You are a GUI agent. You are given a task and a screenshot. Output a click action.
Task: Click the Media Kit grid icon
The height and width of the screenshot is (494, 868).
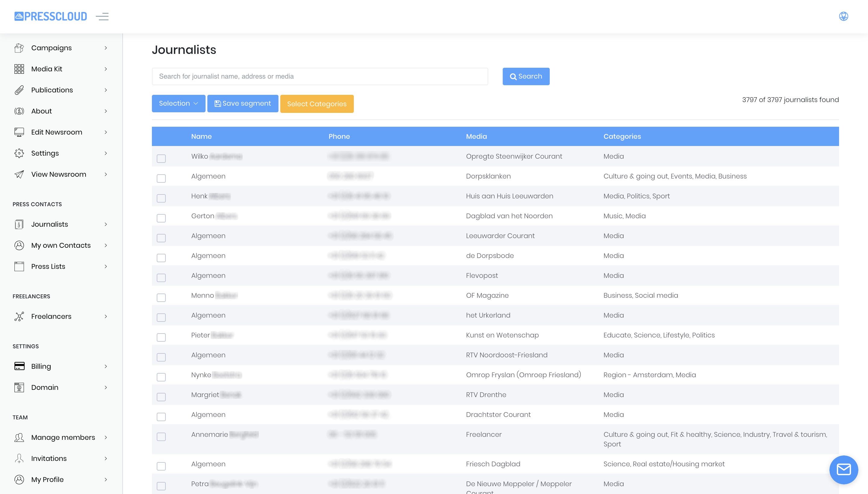point(19,69)
